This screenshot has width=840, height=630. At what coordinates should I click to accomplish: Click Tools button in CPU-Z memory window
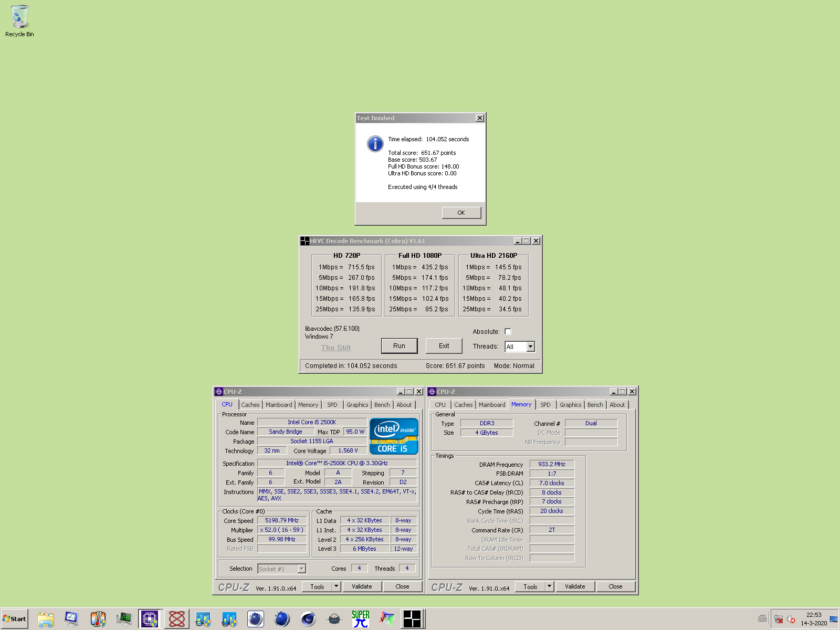click(x=530, y=586)
